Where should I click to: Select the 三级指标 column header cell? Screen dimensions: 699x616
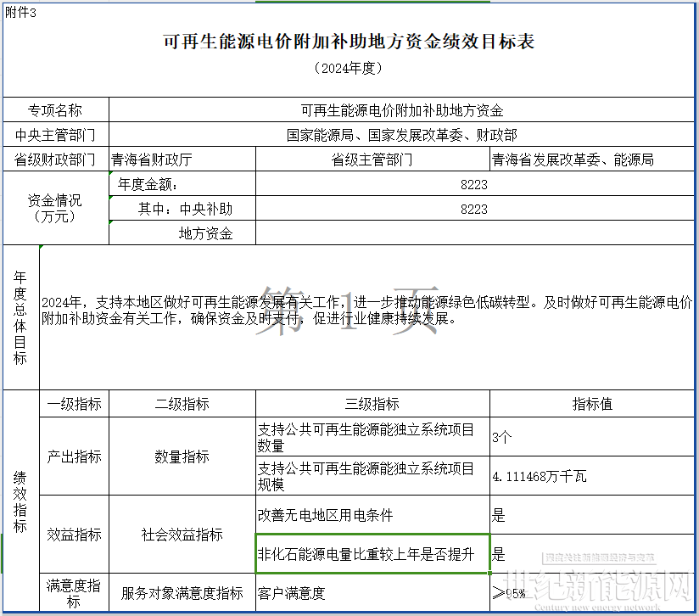coord(372,404)
